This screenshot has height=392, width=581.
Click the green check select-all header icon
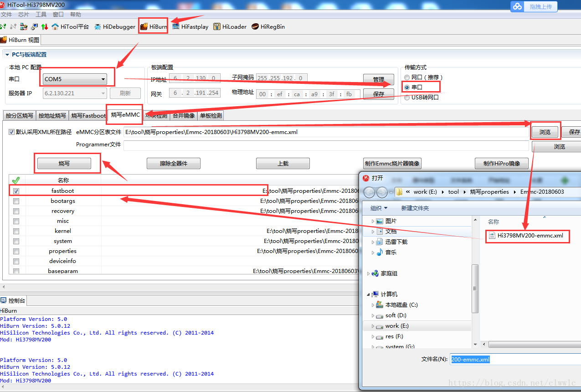pos(15,180)
